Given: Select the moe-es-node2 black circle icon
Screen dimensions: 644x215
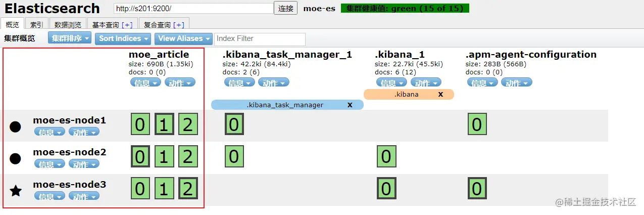Looking at the screenshot, I should pyautogui.click(x=16, y=158).
